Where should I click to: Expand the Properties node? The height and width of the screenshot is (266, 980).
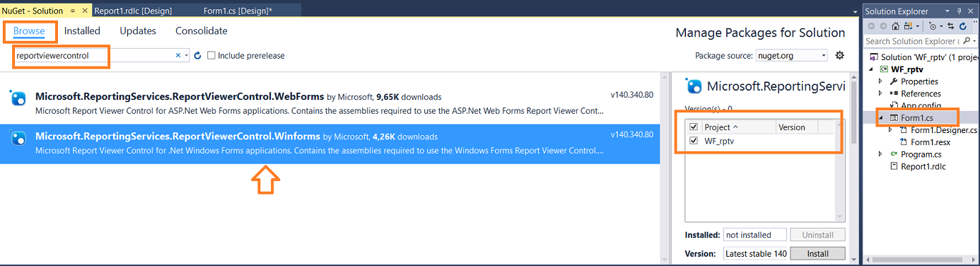click(x=880, y=81)
